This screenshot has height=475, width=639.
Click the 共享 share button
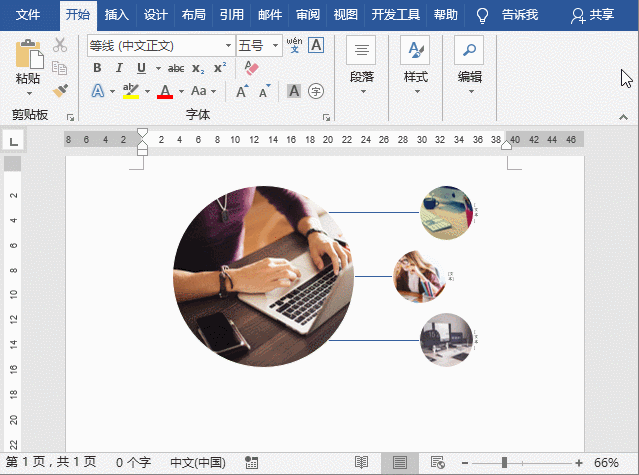[592, 15]
